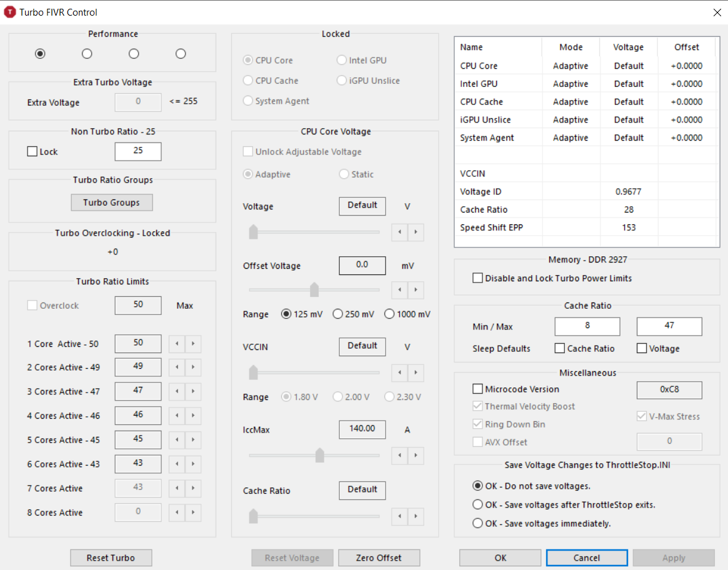Click the IccMax value field

coord(362,429)
